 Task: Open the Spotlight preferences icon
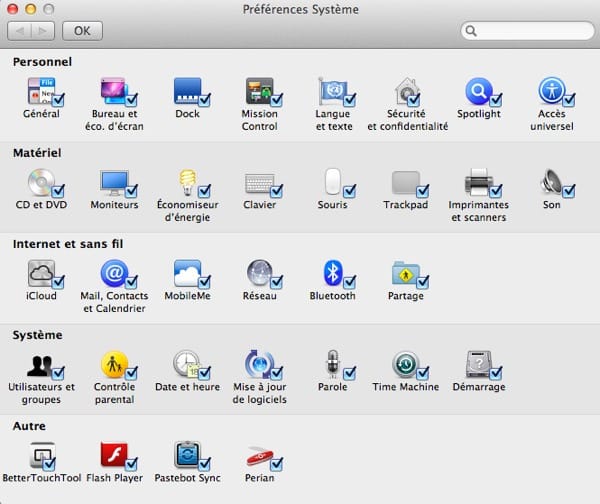coord(479,91)
